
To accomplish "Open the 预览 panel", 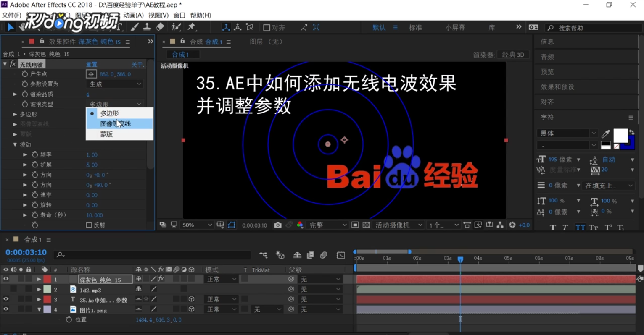I will (x=547, y=72).
